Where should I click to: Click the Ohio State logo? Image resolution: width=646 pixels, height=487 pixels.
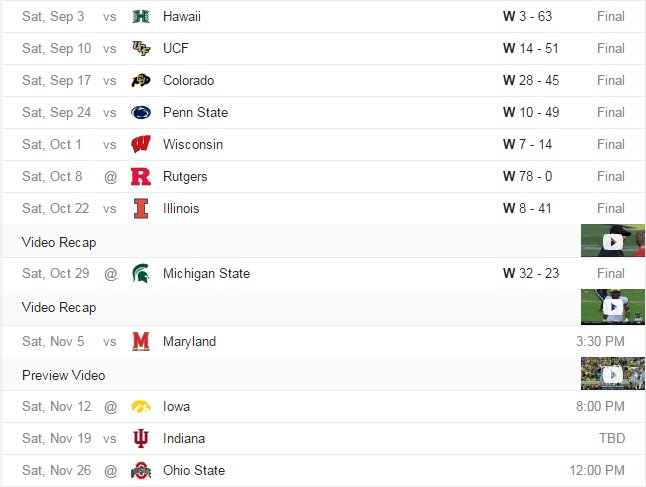click(x=141, y=471)
